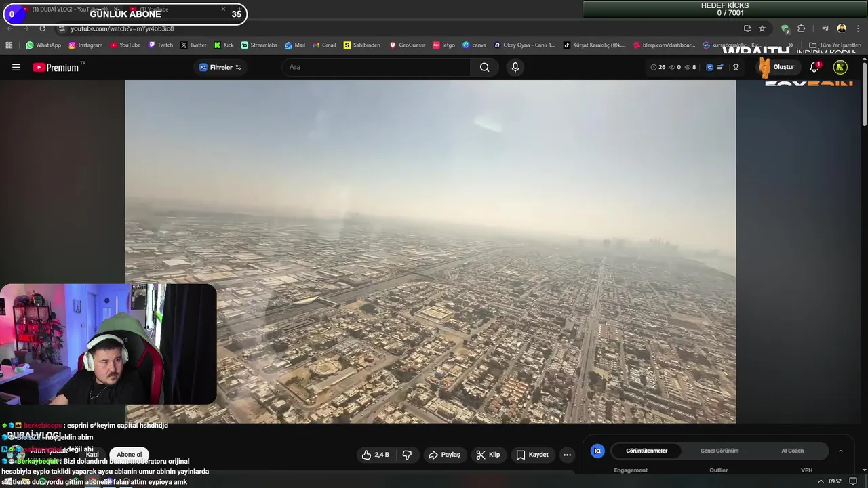
Task: Open browser profile avatar
Action: (842, 28)
